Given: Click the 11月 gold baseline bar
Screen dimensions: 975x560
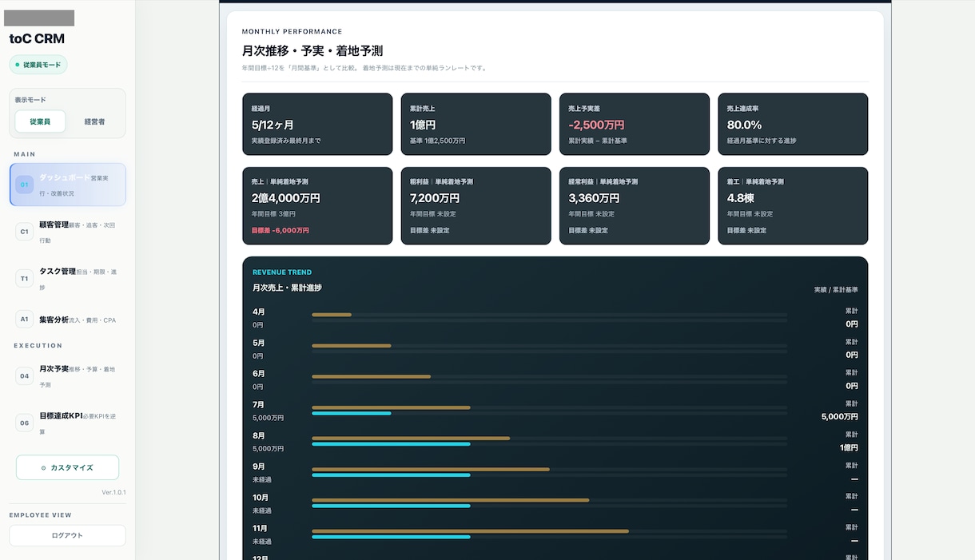Looking at the screenshot, I should (x=470, y=530).
